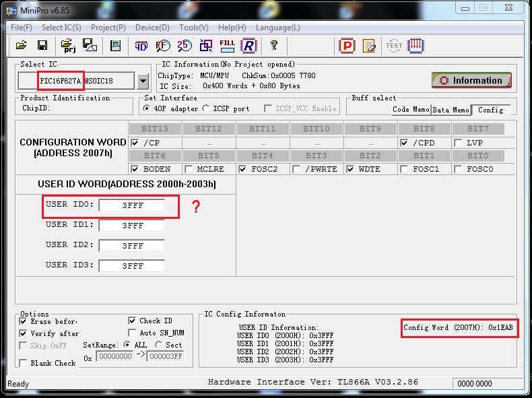Switch to the Data Memo buffer tab
Viewport: 532px width, 398px height.
point(451,110)
